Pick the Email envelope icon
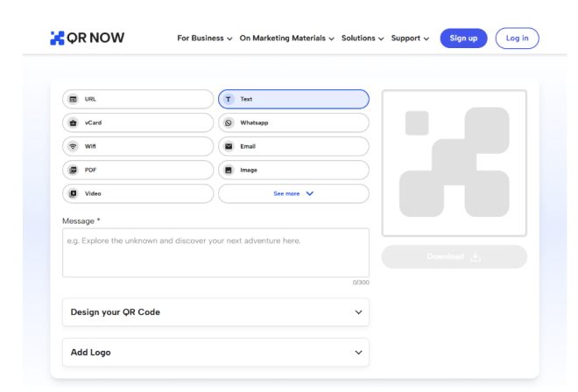The width and height of the screenshot is (578, 392). point(229,146)
